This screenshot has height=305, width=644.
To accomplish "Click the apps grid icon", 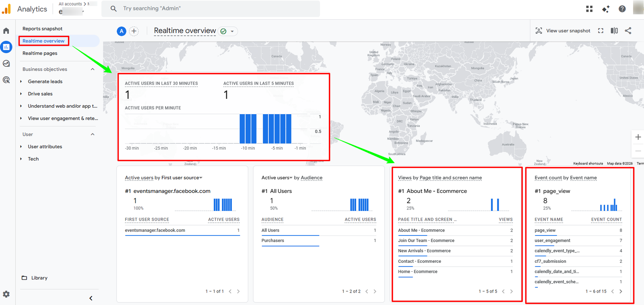I will pyautogui.click(x=589, y=9).
